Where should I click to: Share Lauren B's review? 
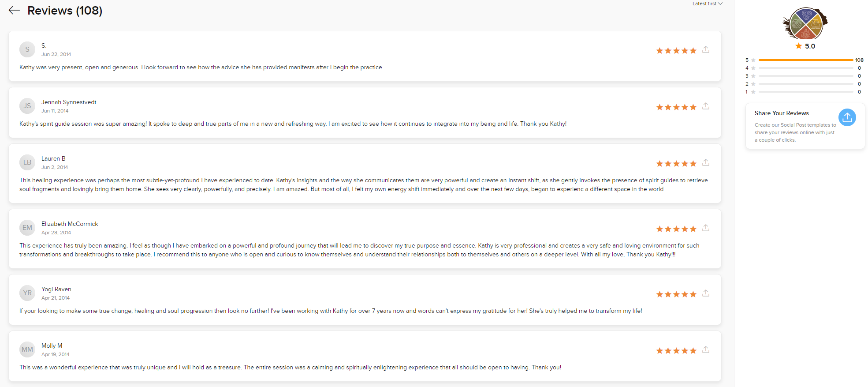coord(706,162)
